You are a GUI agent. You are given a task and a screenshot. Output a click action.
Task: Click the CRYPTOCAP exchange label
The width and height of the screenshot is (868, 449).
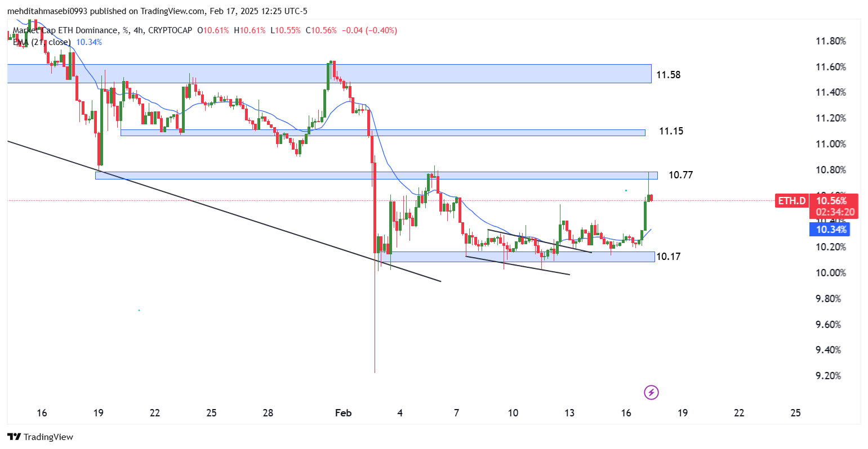171,30
